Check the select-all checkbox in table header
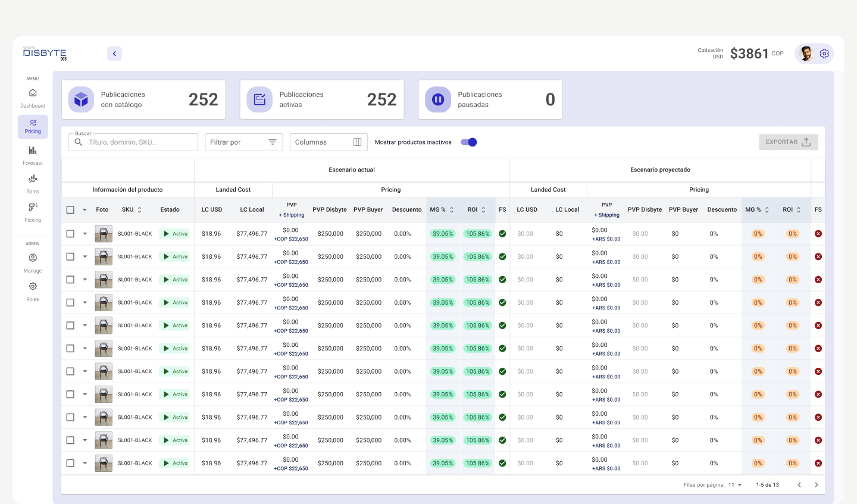This screenshot has height=504, width=857. [x=70, y=210]
